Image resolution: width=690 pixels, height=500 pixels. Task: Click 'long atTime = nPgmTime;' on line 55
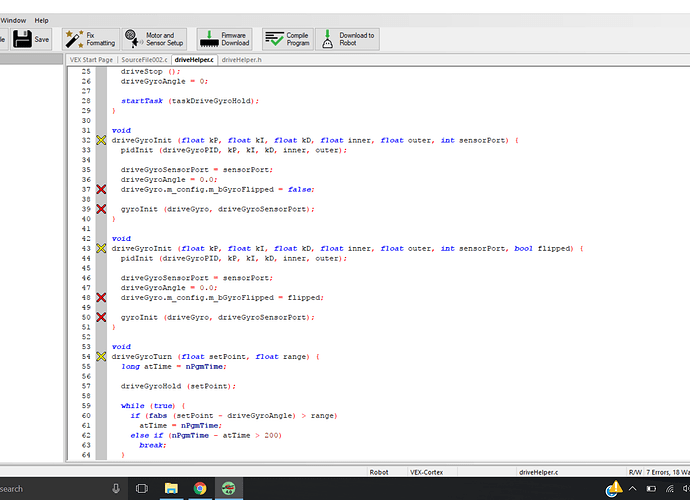173,366
